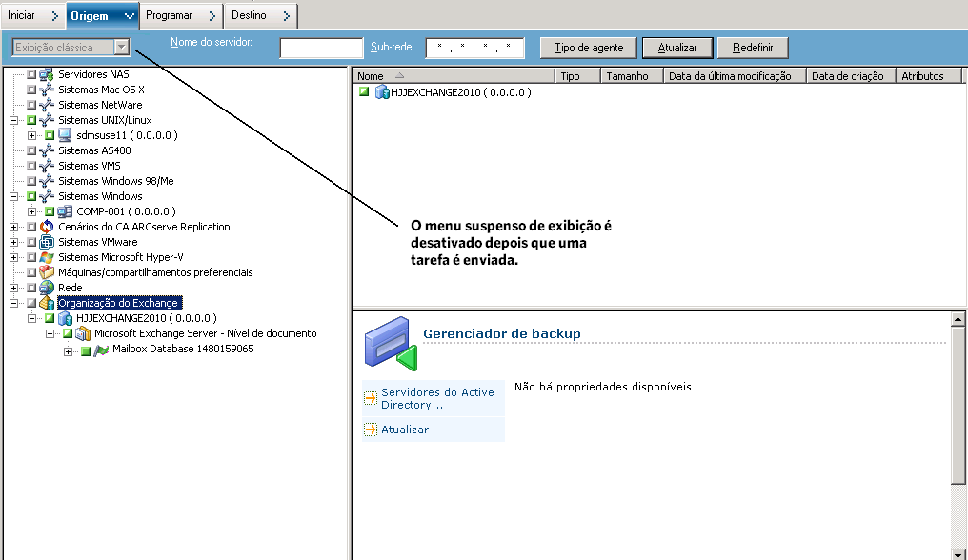Image resolution: width=968 pixels, height=560 pixels.
Task: Click the Servidores NAS icon
Action: point(45,74)
